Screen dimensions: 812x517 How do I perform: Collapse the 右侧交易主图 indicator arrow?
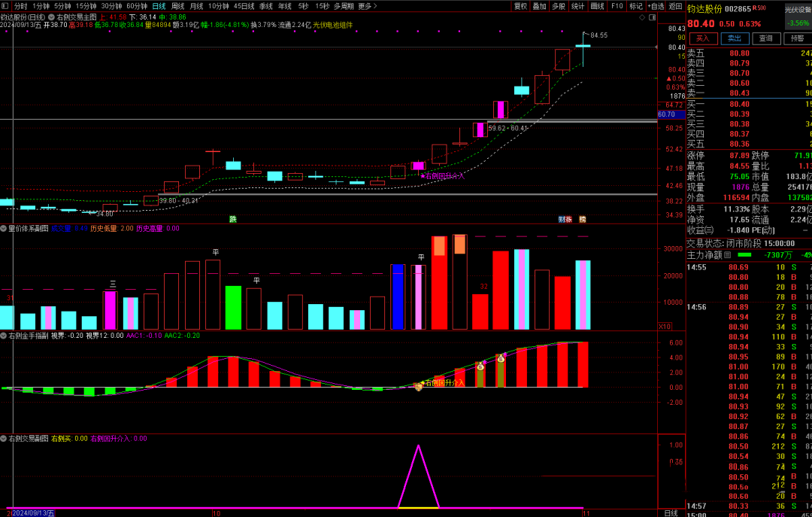pos(50,17)
